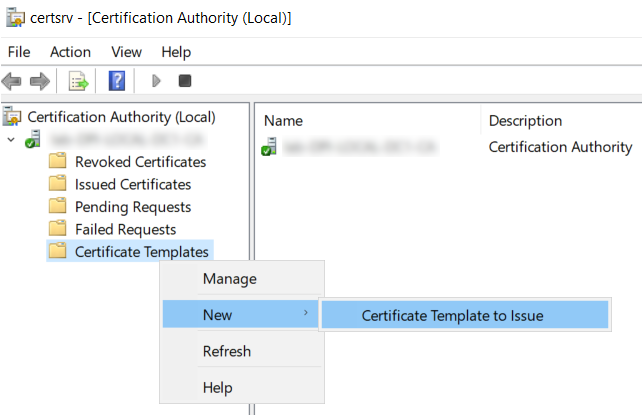Viewport: 642px width, 418px height.
Task: Click the CA server icon in the Name list
Action: pyautogui.click(x=269, y=147)
